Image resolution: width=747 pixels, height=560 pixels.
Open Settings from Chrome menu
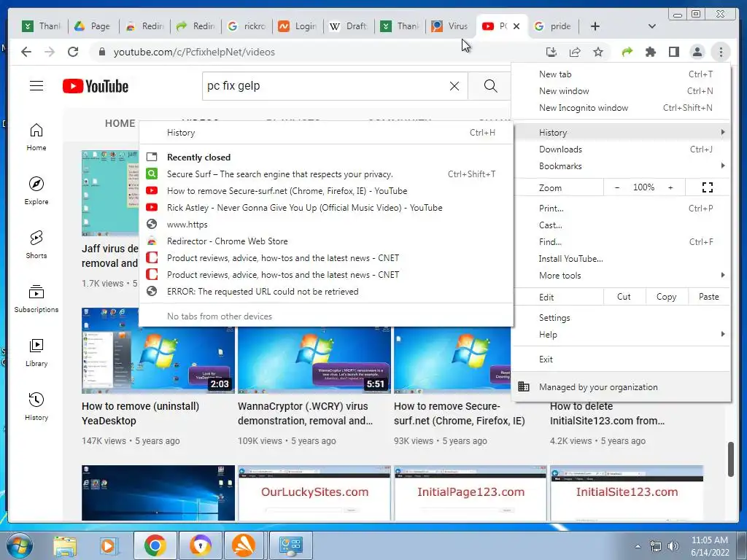(x=622, y=318)
